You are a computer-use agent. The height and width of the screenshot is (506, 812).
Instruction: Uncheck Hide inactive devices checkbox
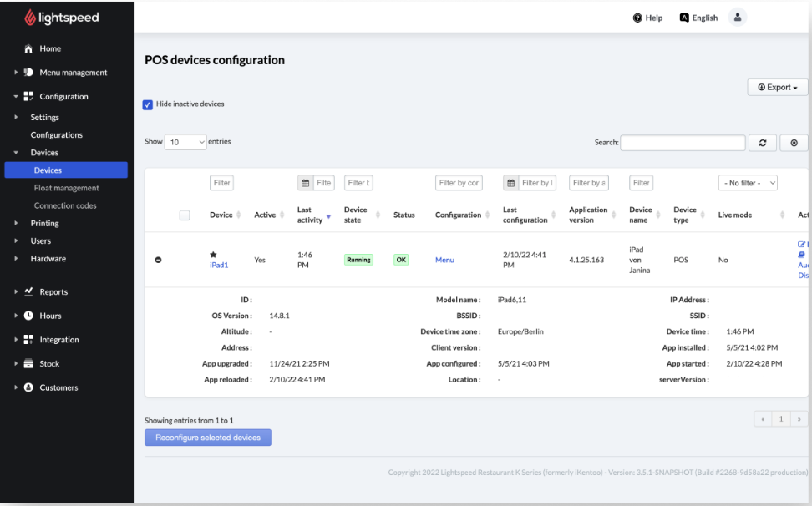(x=148, y=104)
